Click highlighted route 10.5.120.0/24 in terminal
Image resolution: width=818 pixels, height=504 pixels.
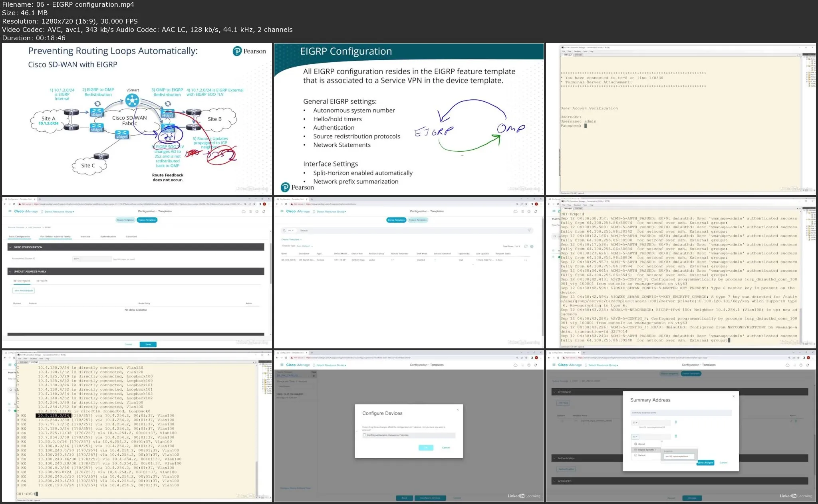53,415
